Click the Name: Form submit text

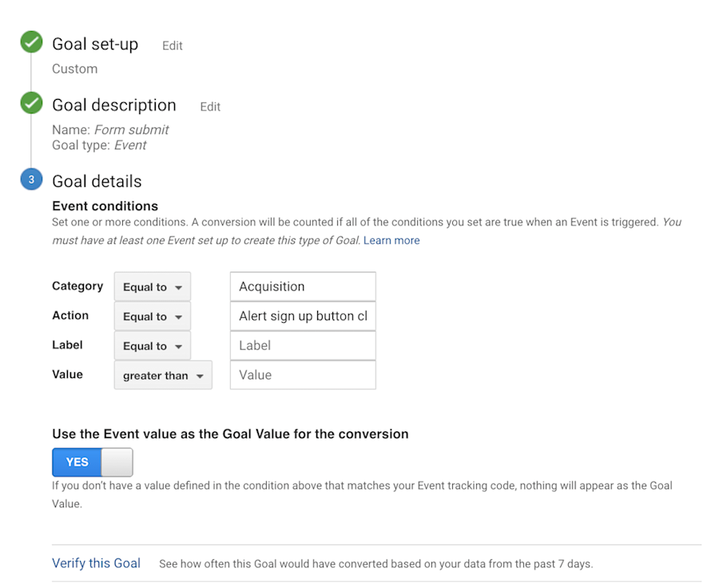click(110, 129)
